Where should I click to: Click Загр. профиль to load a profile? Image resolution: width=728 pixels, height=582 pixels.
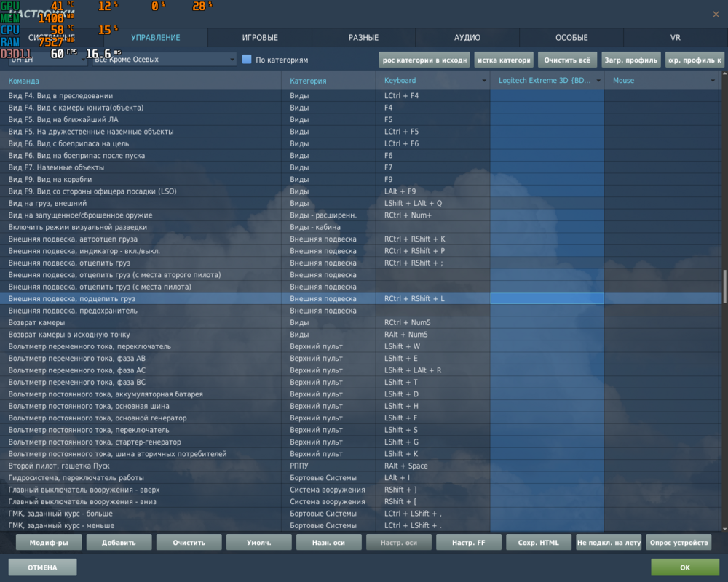pyautogui.click(x=630, y=60)
